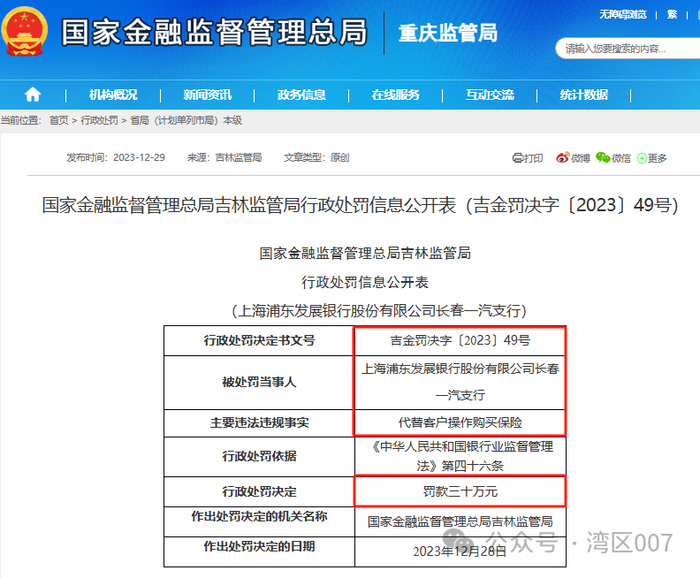Screen dimensions: 700x578
Task: Click row label 行政处罚决定
Action: point(259,491)
